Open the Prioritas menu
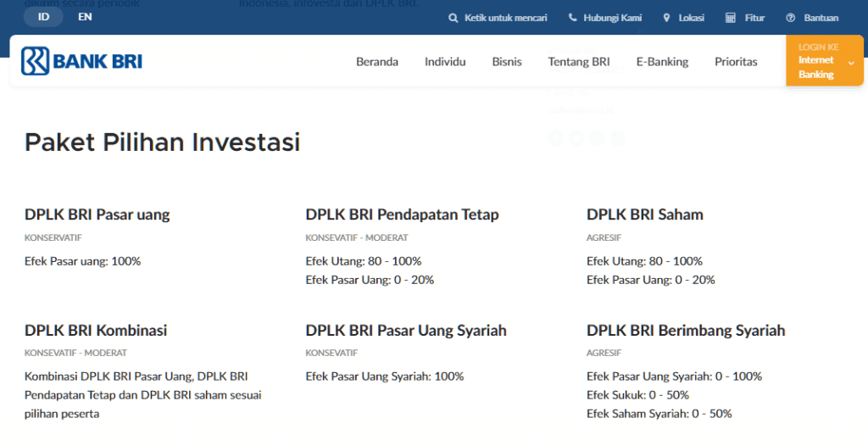The image size is (868, 446). tap(736, 62)
